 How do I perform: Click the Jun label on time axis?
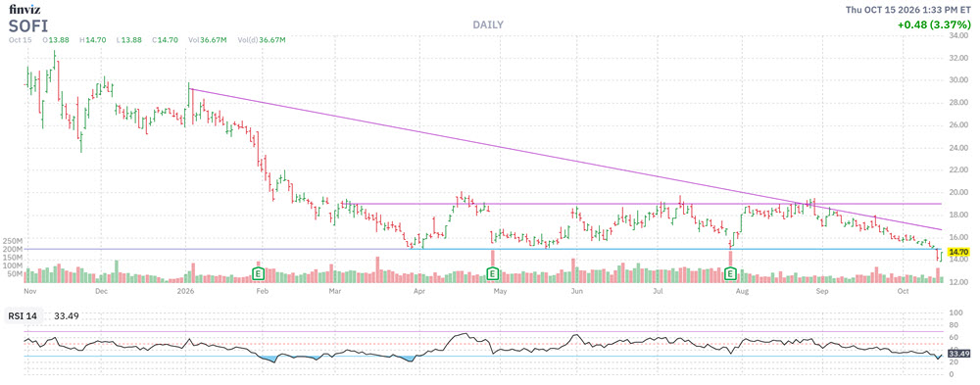577,291
